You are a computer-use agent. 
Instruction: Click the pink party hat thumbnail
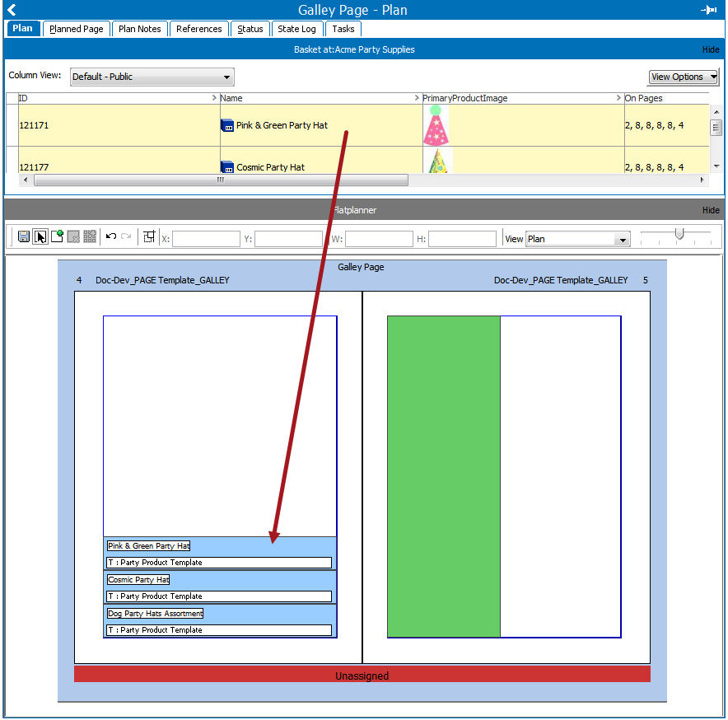point(436,125)
